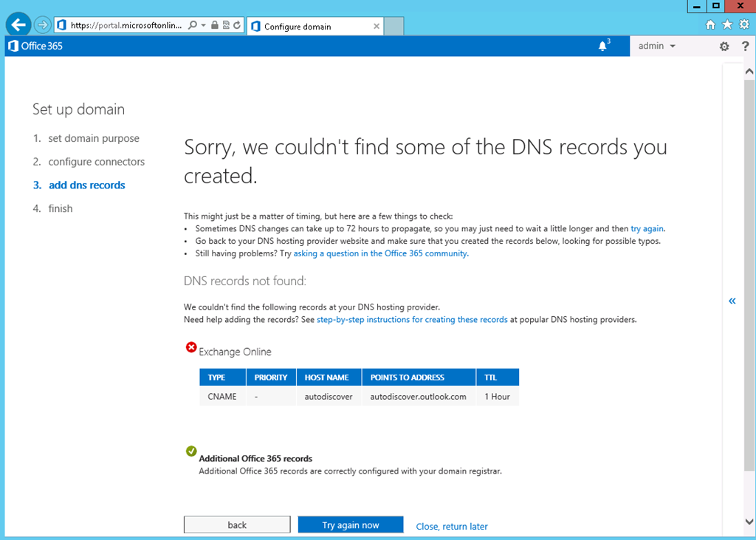
Task: Click the scrollbar up arrow
Action: (x=749, y=72)
